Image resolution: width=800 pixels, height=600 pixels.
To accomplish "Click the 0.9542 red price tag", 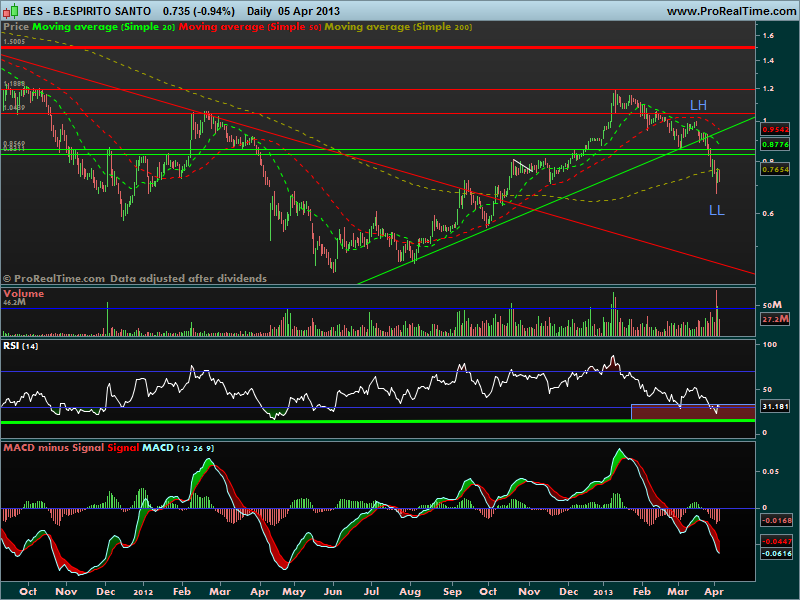I will (775, 130).
